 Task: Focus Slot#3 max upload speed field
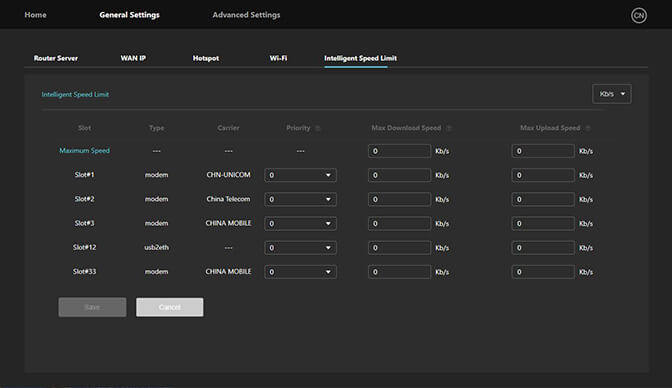pyautogui.click(x=543, y=223)
